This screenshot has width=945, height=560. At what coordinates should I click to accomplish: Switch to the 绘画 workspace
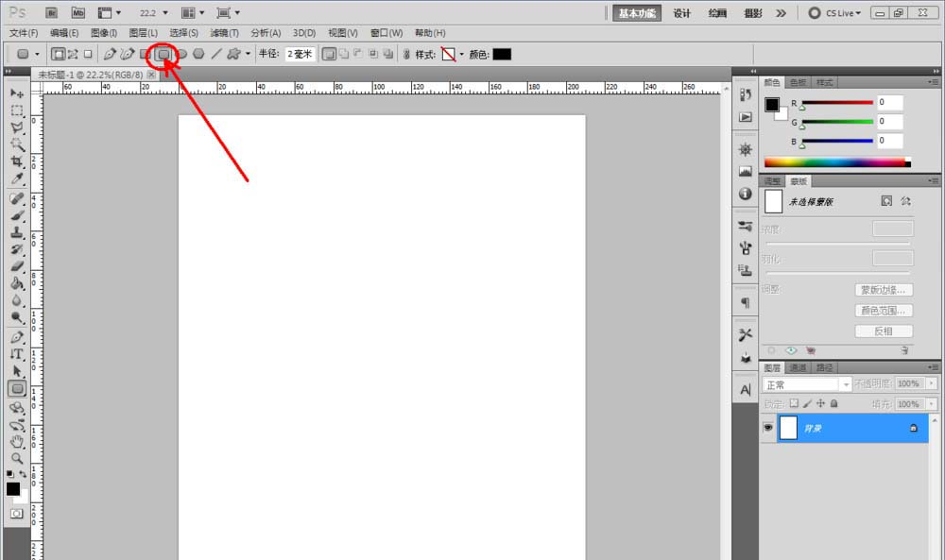pyautogui.click(x=717, y=12)
